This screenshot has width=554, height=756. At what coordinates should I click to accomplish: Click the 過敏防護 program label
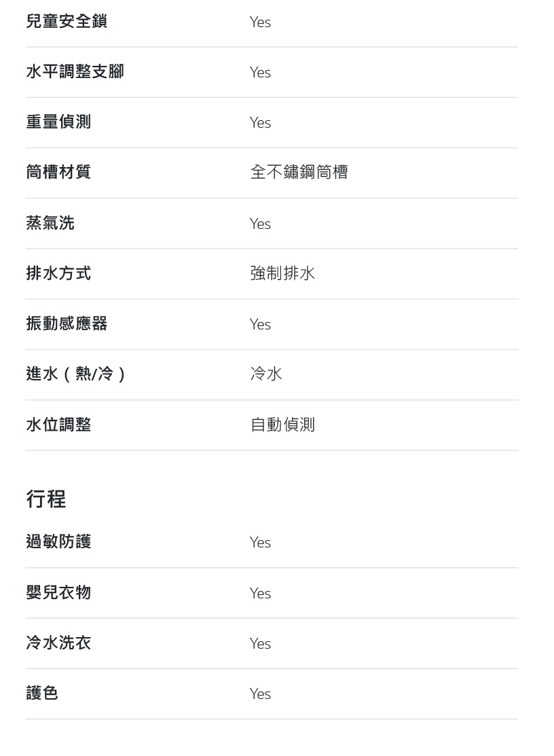pos(58,541)
